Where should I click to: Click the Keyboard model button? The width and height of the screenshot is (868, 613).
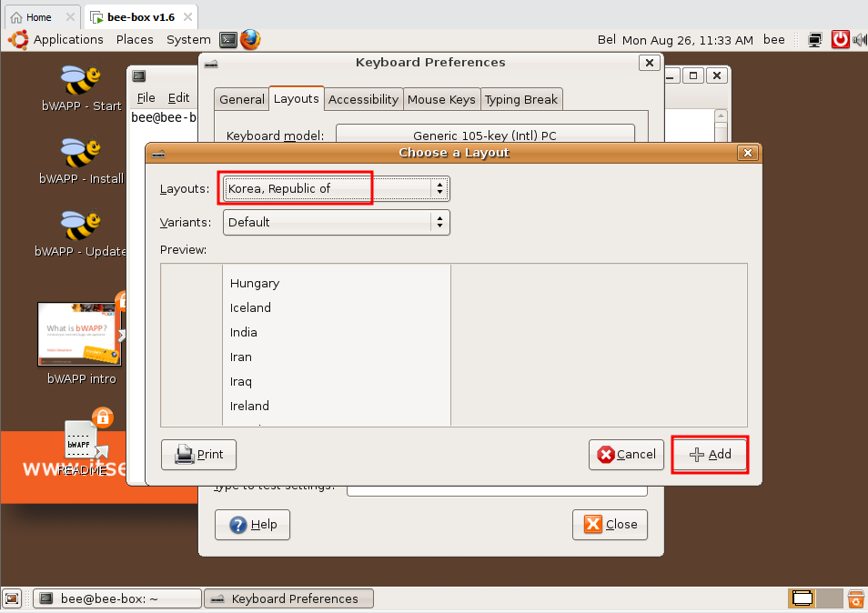pyautogui.click(x=485, y=135)
